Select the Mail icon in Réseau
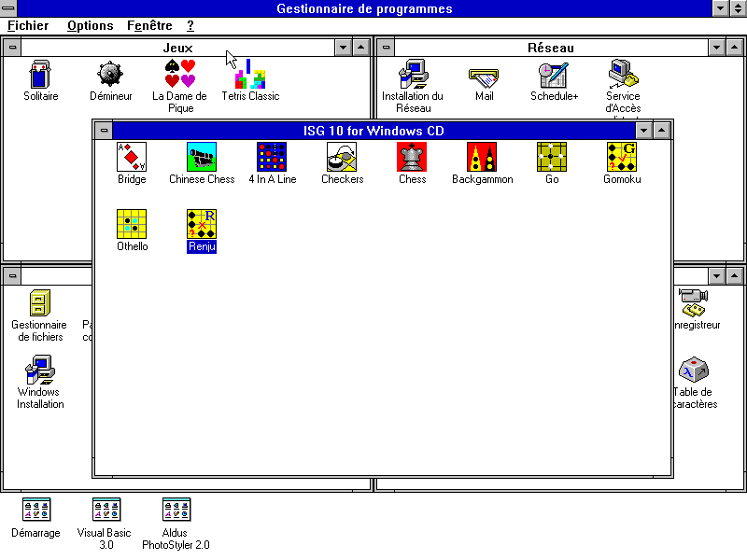Screen dimensions: 747x560 484,77
